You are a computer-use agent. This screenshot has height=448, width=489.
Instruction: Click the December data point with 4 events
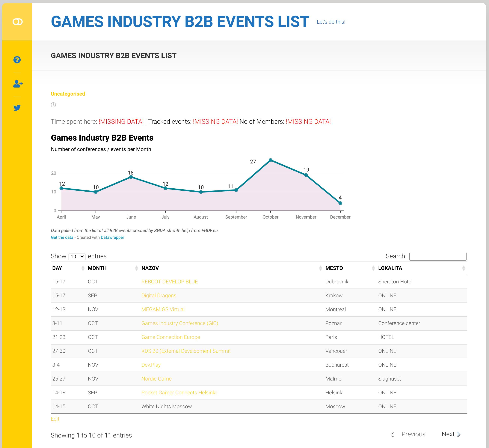[340, 203]
